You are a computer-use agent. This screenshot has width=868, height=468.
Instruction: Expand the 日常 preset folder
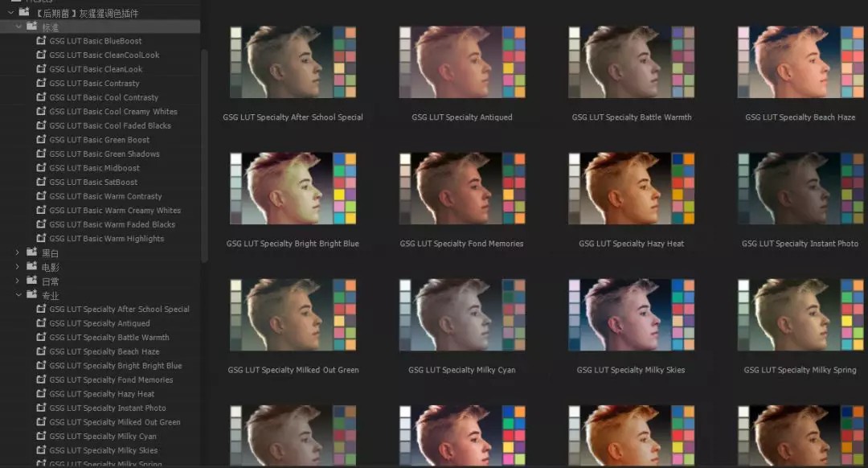click(18, 281)
